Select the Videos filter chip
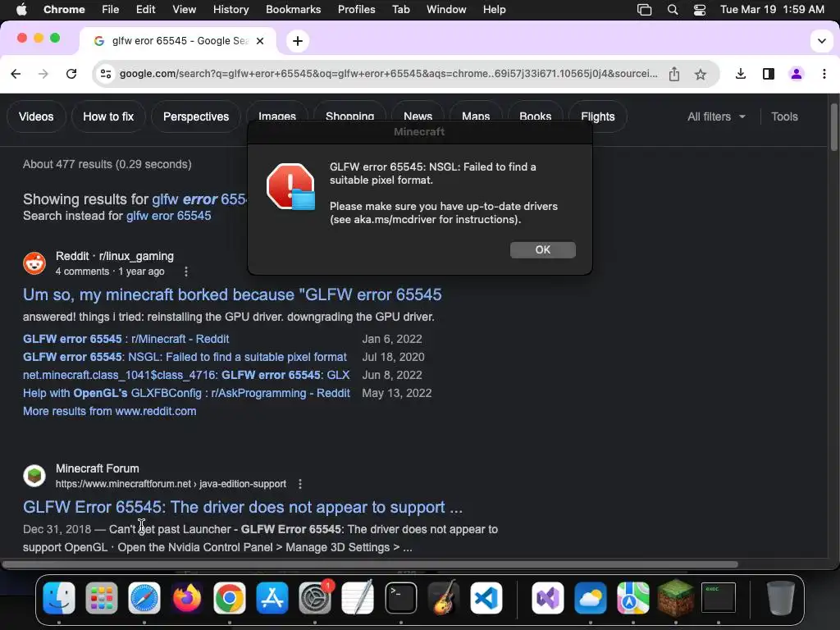 tap(36, 116)
